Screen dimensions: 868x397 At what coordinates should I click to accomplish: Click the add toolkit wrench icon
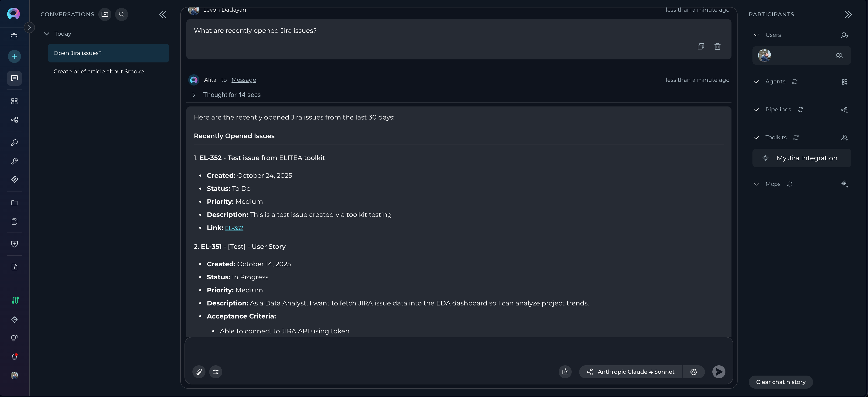click(844, 137)
